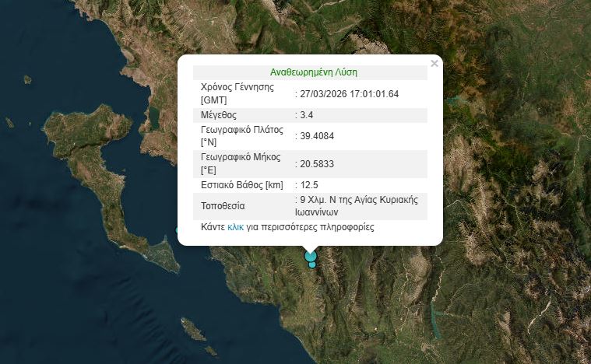Click the large cyan earthquake marker
591x364 pixels.
point(311,255)
